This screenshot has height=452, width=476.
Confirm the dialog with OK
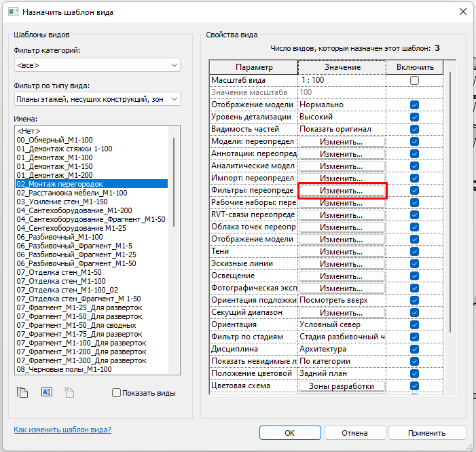pos(289,432)
